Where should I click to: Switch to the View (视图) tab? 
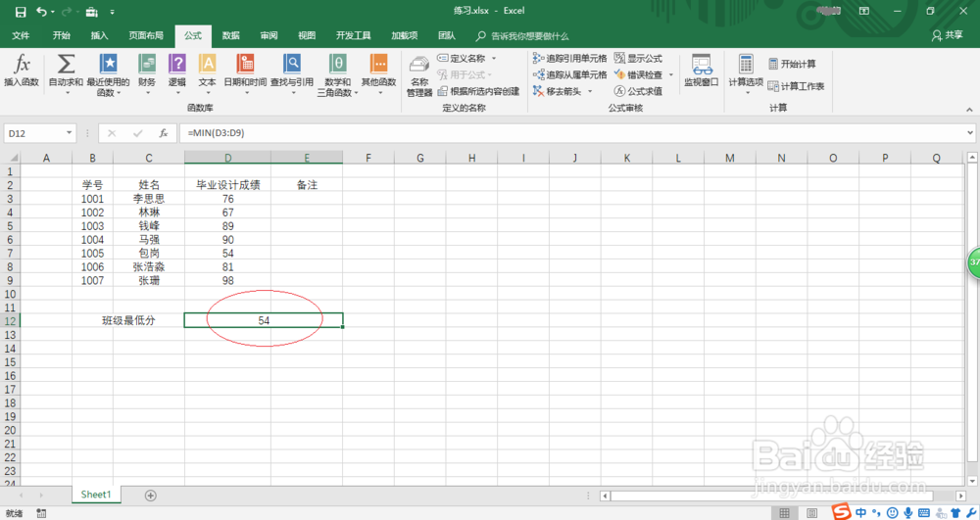click(306, 35)
